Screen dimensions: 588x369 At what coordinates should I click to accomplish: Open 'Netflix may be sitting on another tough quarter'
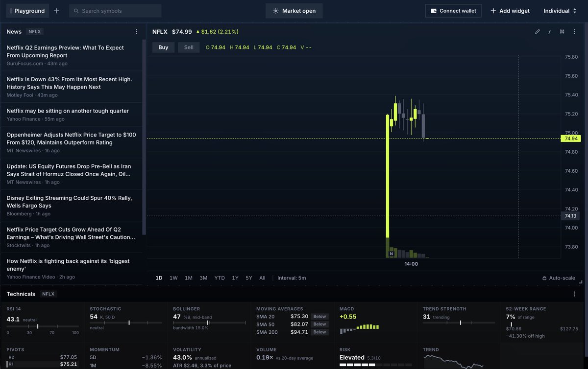[71, 114]
